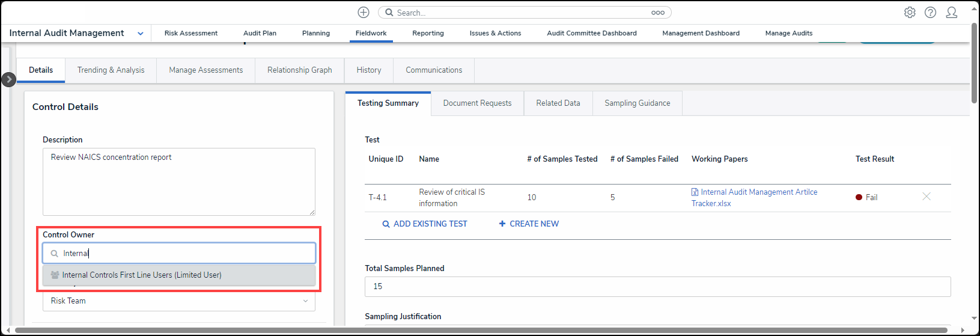This screenshot has width=980, height=336.
Task: Open Internal Audit Management Article Tracker.xlsx link
Action: click(x=758, y=192)
